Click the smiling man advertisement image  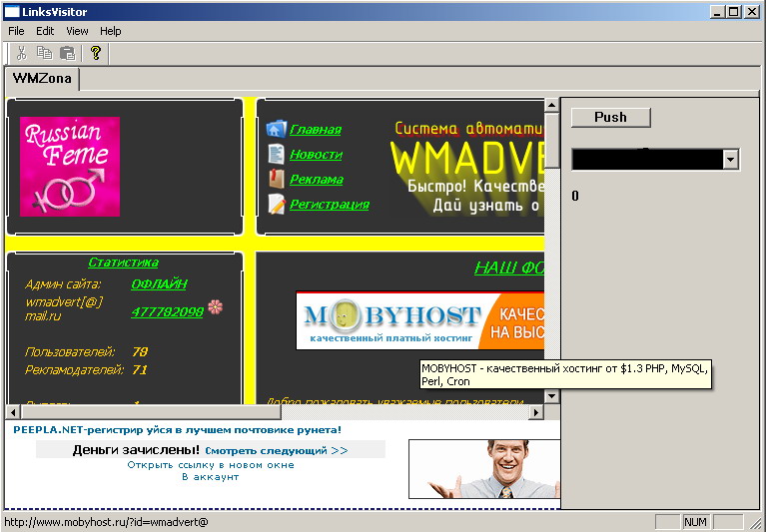(x=484, y=469)
